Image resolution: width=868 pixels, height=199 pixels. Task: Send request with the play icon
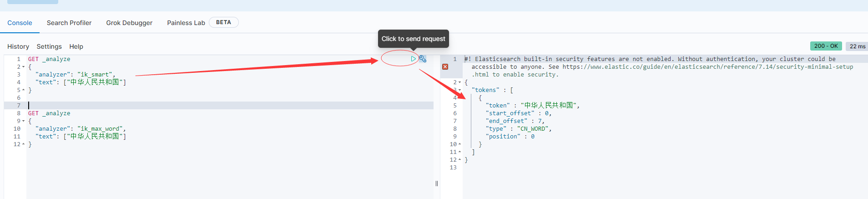coord(413,59)
